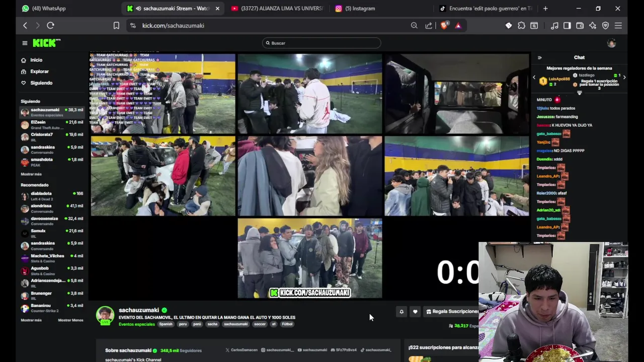Follow sachauzumaki with the heart button
Viewport: 644px width, 362px height.
pos(415,312)
